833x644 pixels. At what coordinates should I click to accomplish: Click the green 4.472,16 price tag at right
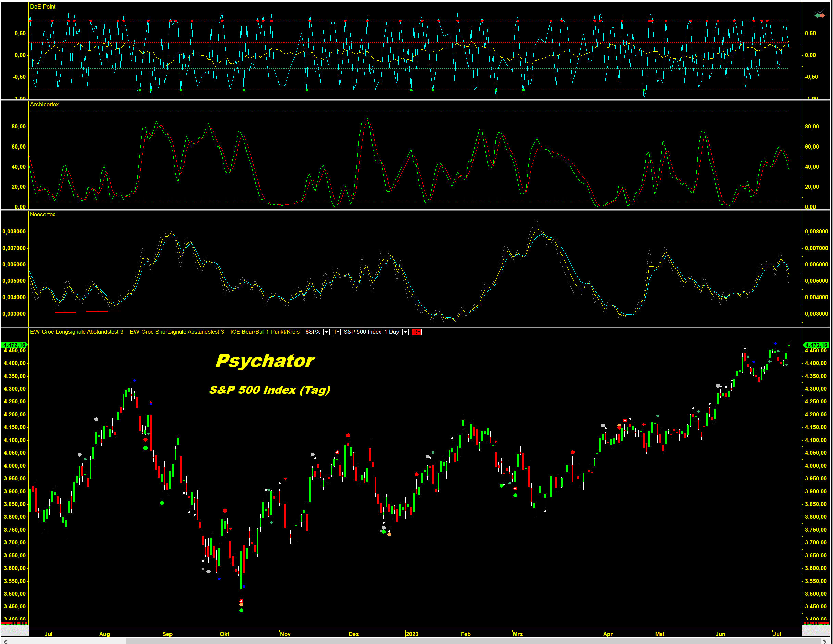816,345
